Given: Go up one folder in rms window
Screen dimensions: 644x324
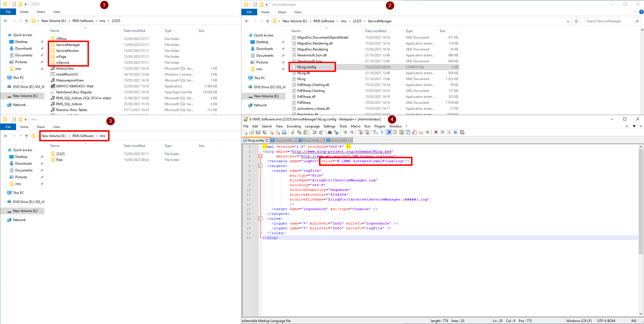Looking at the screenshot, I should (27, 136).
